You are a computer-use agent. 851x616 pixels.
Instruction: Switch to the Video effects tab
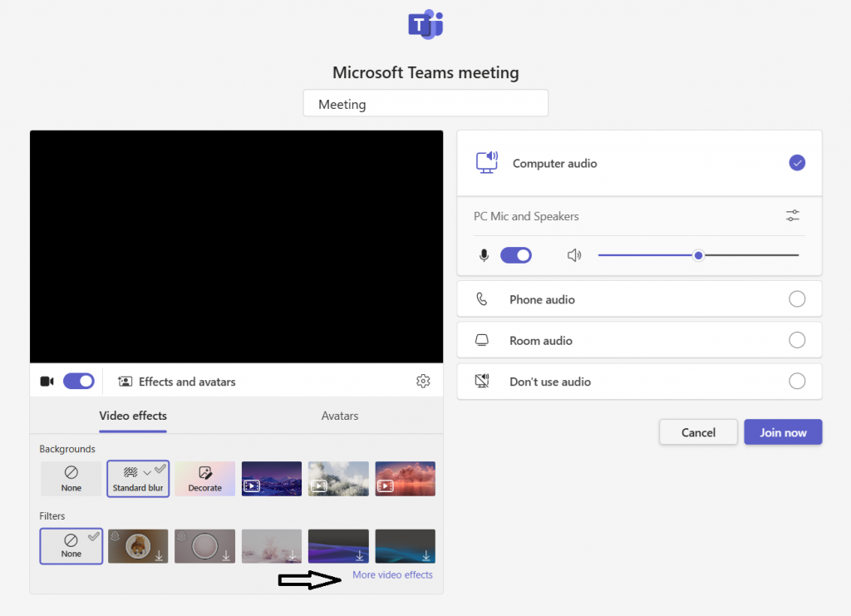pyautogui.click(x=133, y=416)
